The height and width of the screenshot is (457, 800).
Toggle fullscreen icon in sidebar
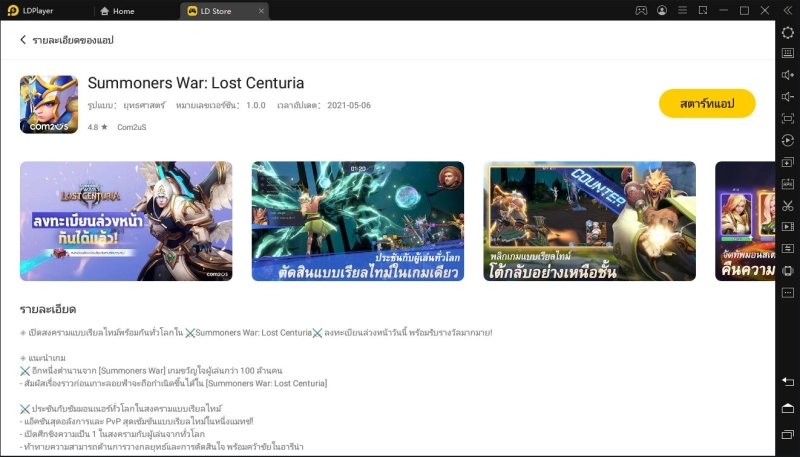click(x=788, y=119)
